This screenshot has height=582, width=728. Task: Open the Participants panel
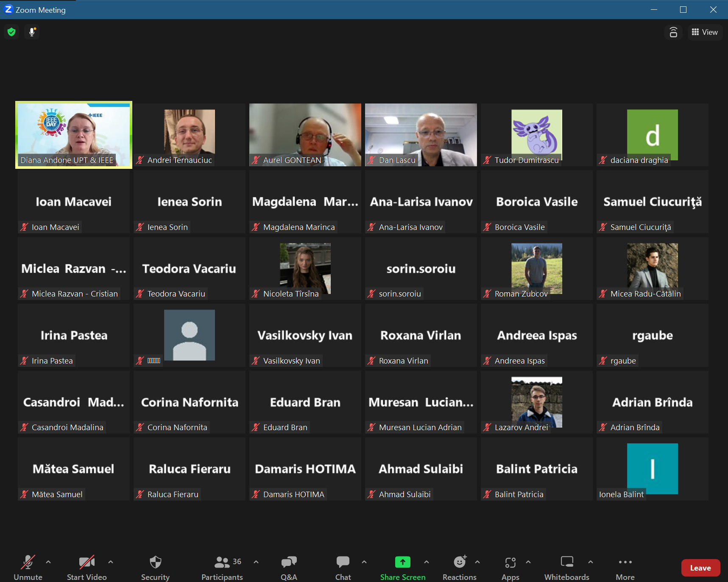tap(222, 567)
